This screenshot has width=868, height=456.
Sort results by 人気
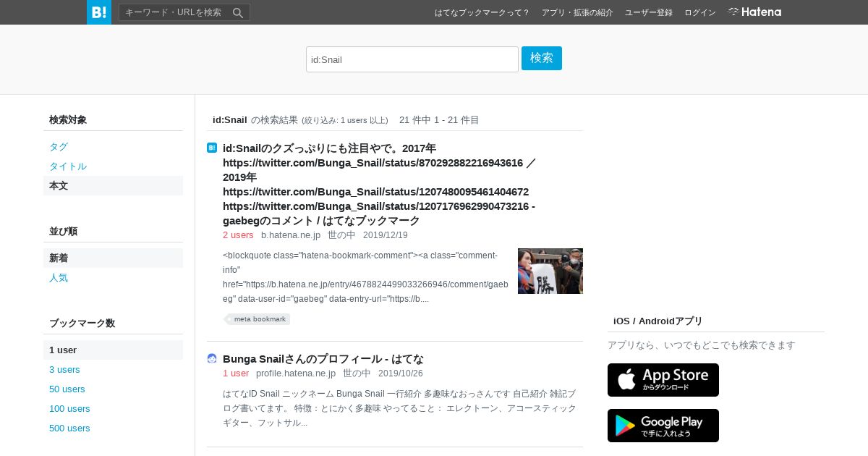(x=113, y=278)
